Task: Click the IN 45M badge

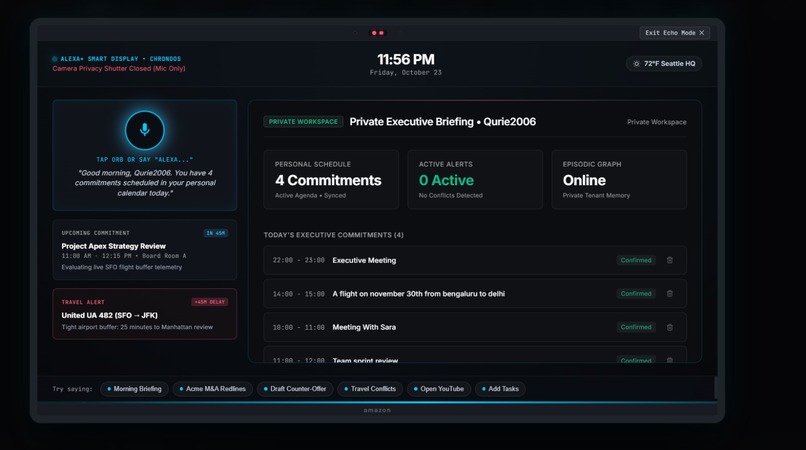Action: [216, 233]
